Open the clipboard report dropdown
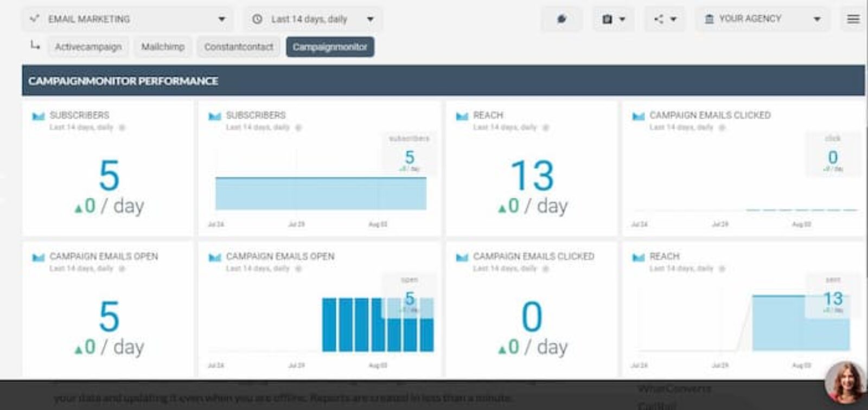This screenshot has width=868, height=410. [613, 19]
